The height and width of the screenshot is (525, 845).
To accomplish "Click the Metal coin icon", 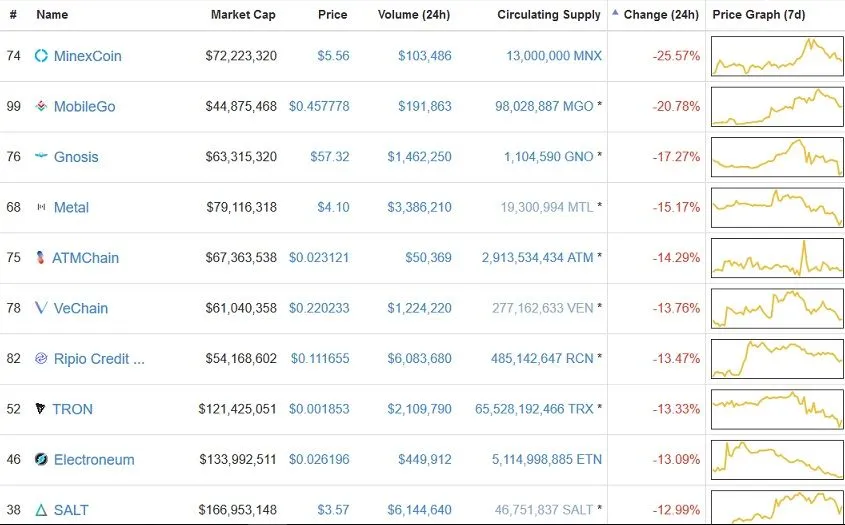I will [41, 207].
